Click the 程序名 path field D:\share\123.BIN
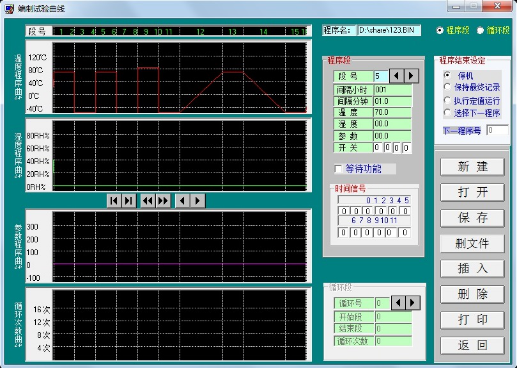This screenshot has height=368, width=517. point(389,30)
